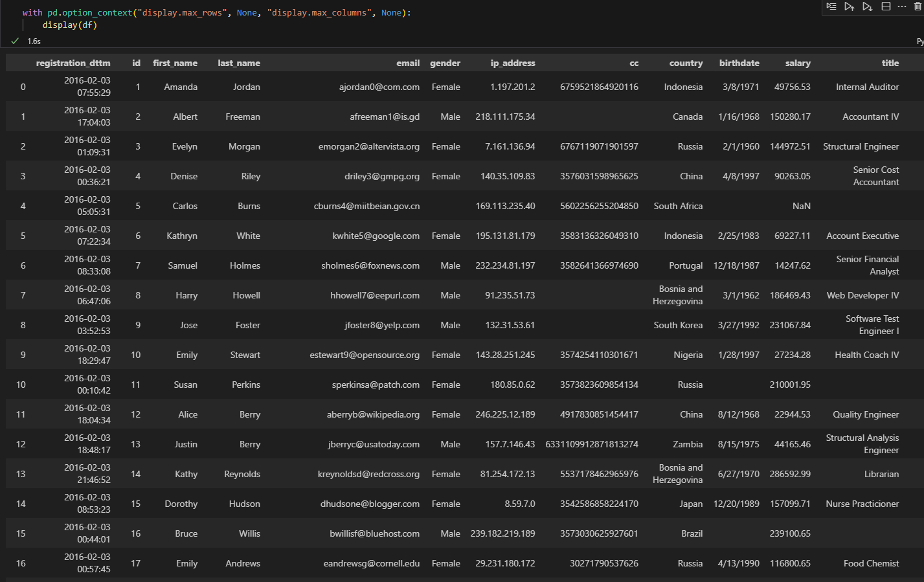Select the Web Developer IV title

pos(863,295)
